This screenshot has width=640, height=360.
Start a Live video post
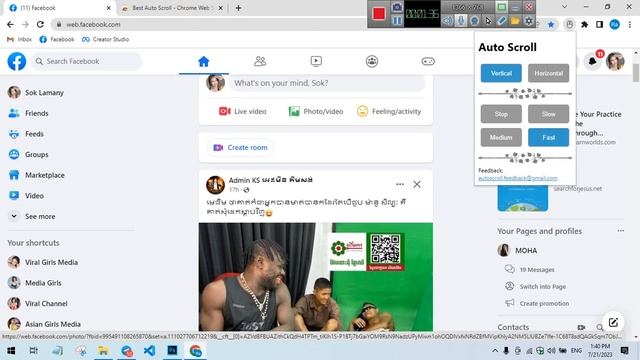click(242, 111)
